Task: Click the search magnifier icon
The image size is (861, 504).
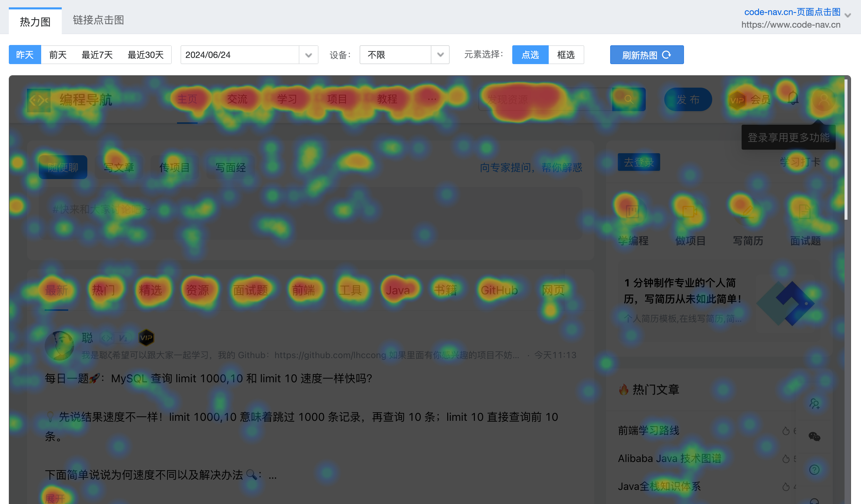Action: [628, 99]
